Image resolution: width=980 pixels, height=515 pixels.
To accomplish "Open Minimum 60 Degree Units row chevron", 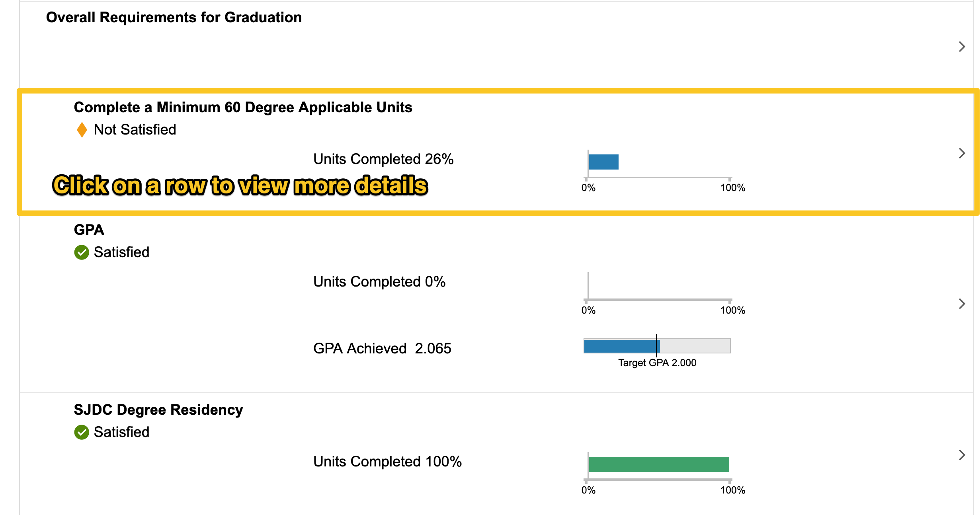I will click(962, 153).
